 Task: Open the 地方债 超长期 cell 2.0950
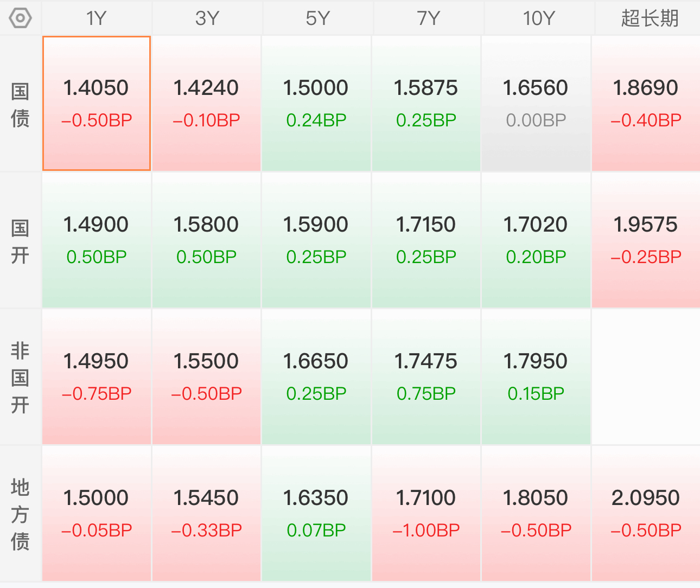tap(646, 514)
